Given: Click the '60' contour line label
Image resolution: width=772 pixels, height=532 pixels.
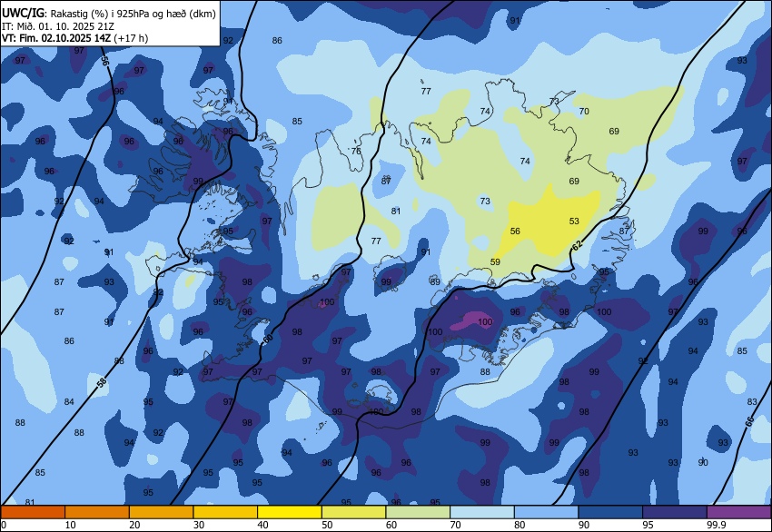Looking at the screenshot, I should (x=268, y=340).
